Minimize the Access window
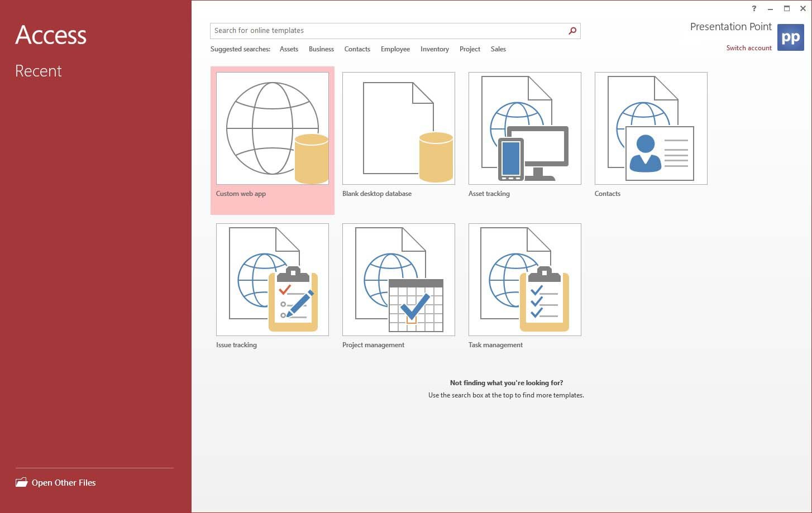The image size is (812, 513). pos(770,8)
